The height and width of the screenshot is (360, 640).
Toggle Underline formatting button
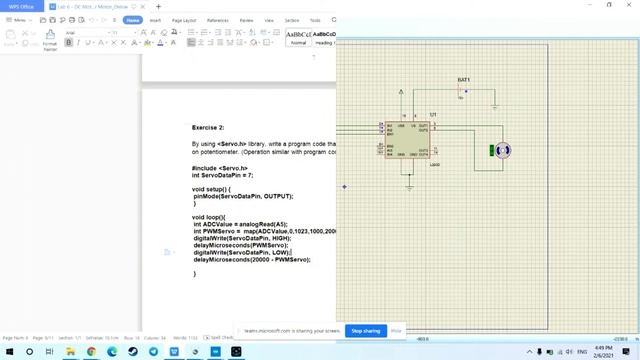click(x=87, y=42)
